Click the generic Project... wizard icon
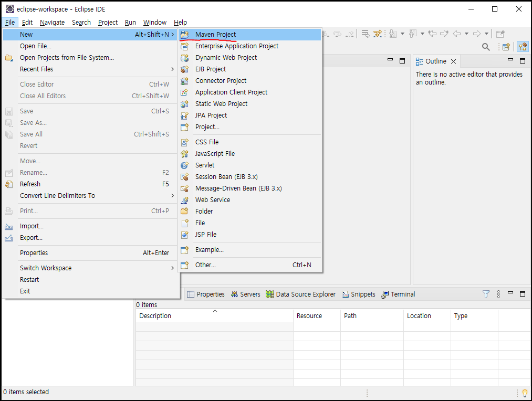The width and height of the screenshot is (532, 401). pos(184,127)
